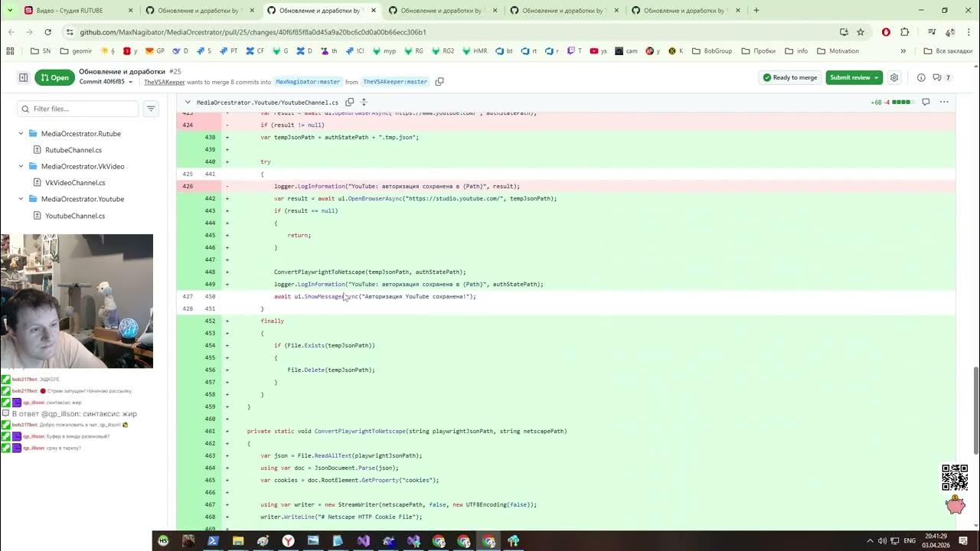Reload the GitHub page

(47, 32)
